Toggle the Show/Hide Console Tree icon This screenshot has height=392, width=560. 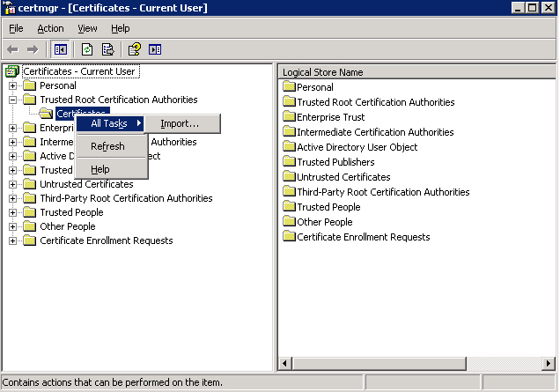61,49
